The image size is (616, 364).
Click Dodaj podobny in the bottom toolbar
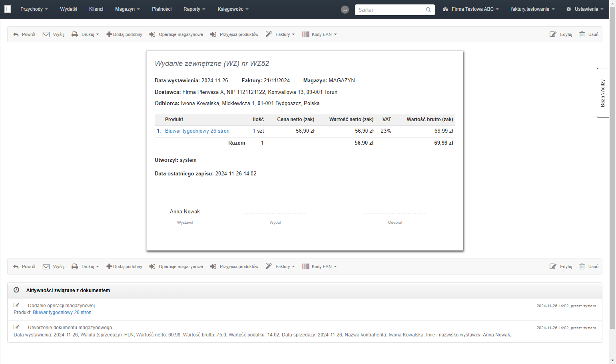(x=124, y=267)
